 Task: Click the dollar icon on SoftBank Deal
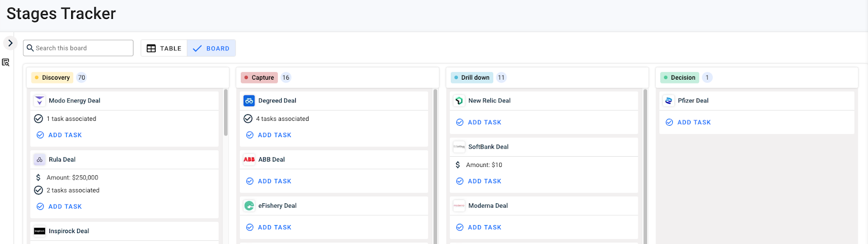pyautogui.click(x=458, y=165)
